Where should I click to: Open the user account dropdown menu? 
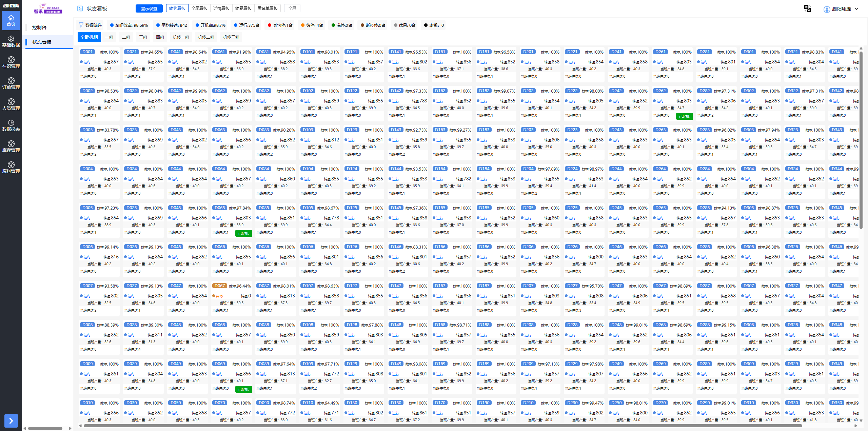coord(841,9)
